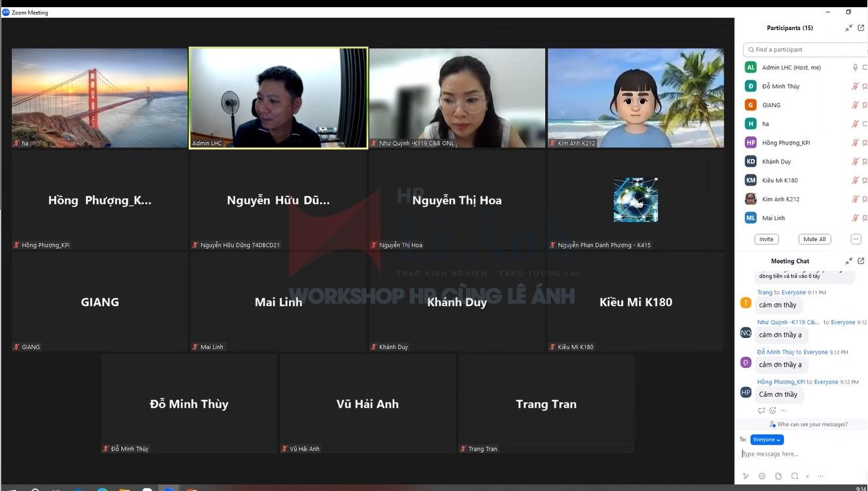Screen dimensions: 868x491
Task: Click the Invite button
Action: pos(766,239)
